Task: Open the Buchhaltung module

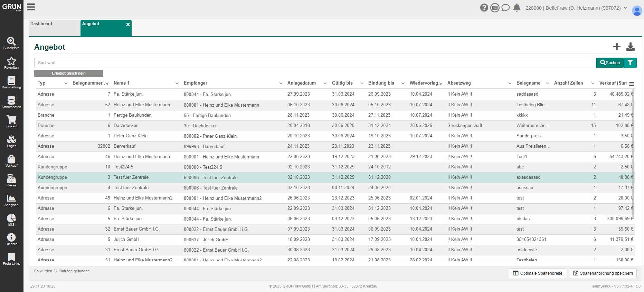Action: [11, 82]
